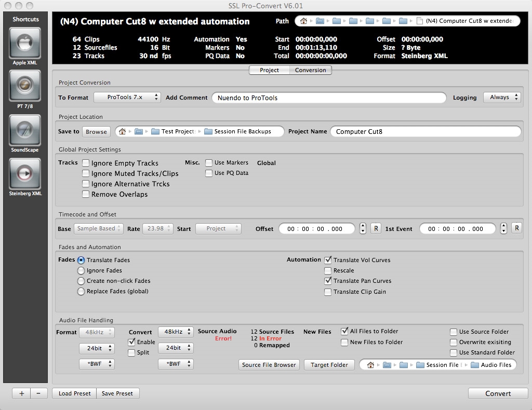Image resolution: width=532 pixels, height=410 pixels.
Task: Click the Target Folder button
Action: click(329, 365)
